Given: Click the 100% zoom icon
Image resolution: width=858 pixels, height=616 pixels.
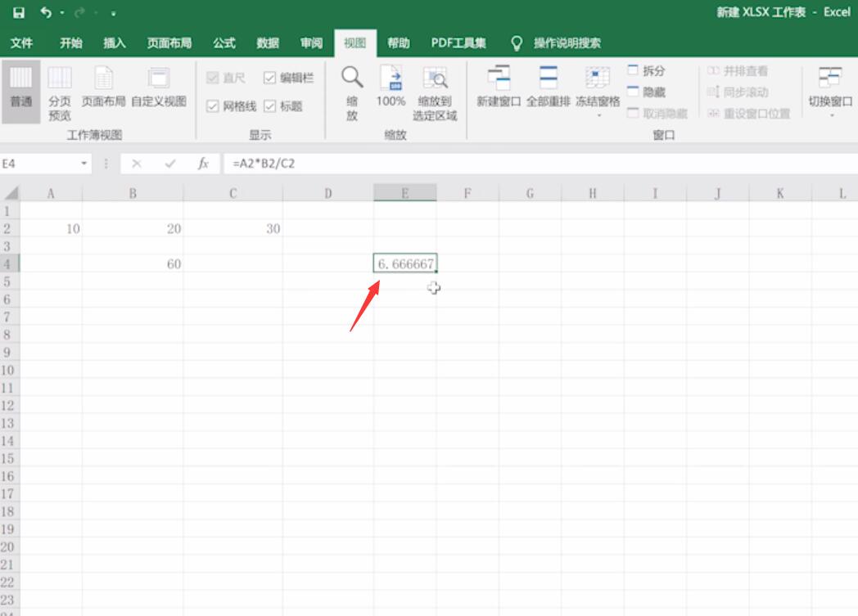Looking at the screenshot, I should coord(391,87).
